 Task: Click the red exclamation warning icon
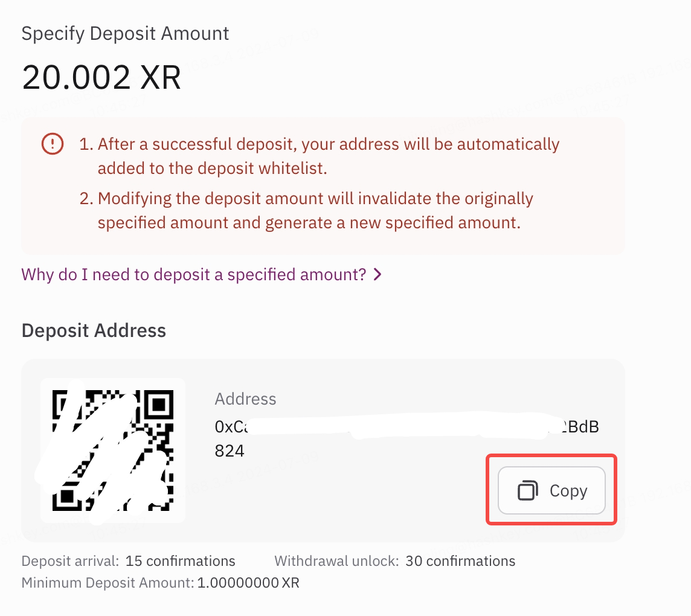coord(53,144)
